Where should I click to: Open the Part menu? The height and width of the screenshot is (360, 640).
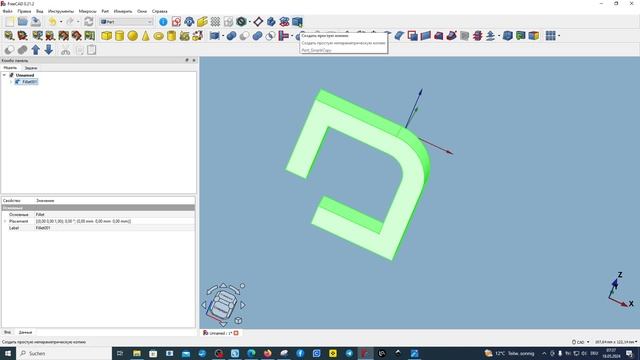click(105, 11)
